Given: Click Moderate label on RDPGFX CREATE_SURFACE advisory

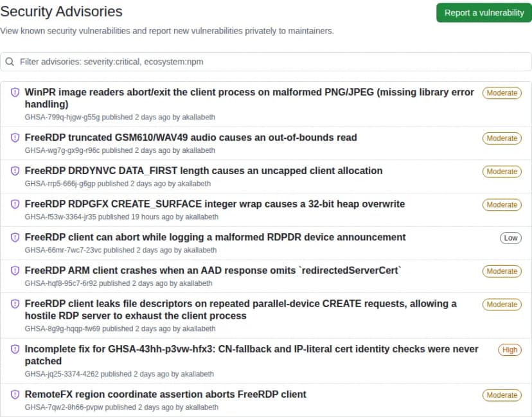Looking at the screenshot, I should 502,205.
